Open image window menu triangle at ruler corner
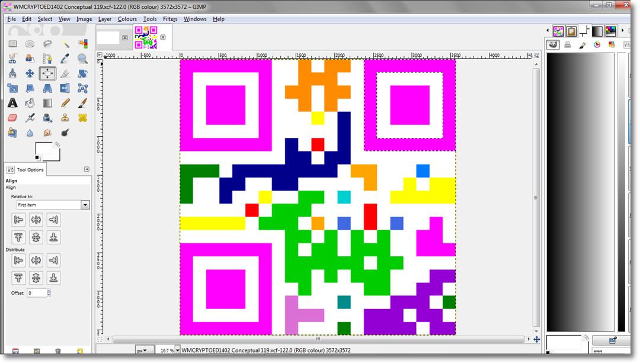 coord(100,54)
